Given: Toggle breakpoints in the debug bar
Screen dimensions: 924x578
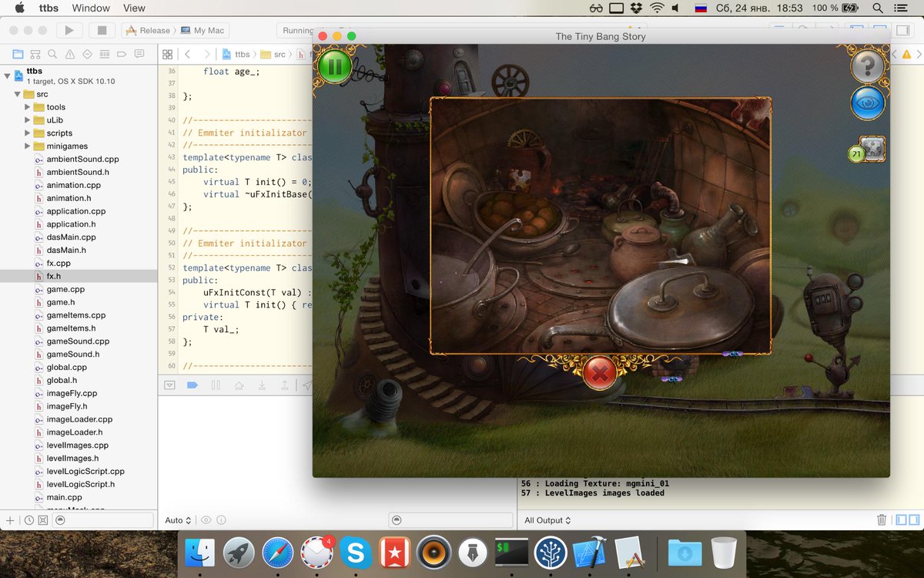Looking at the screenshot, I should coord(192,385).
